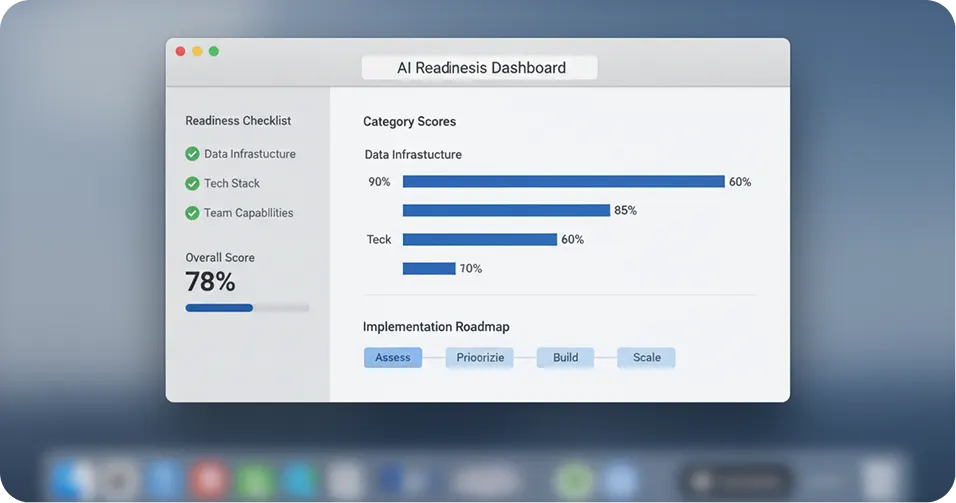Click the 70% value label
The image size is (956, 503).
[471, 268]
